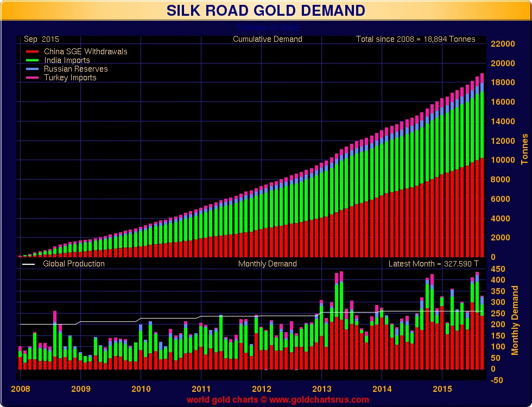Viewport: 532px width, 407px height.
Task: Click the pink Turkey Imports legend swatch
Action: point(32,78)
